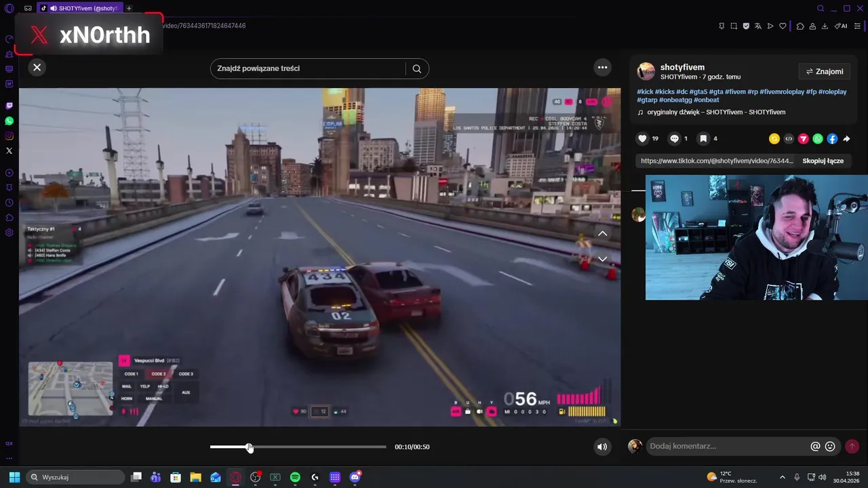Translate page with the translate icon

coord(758,26)
